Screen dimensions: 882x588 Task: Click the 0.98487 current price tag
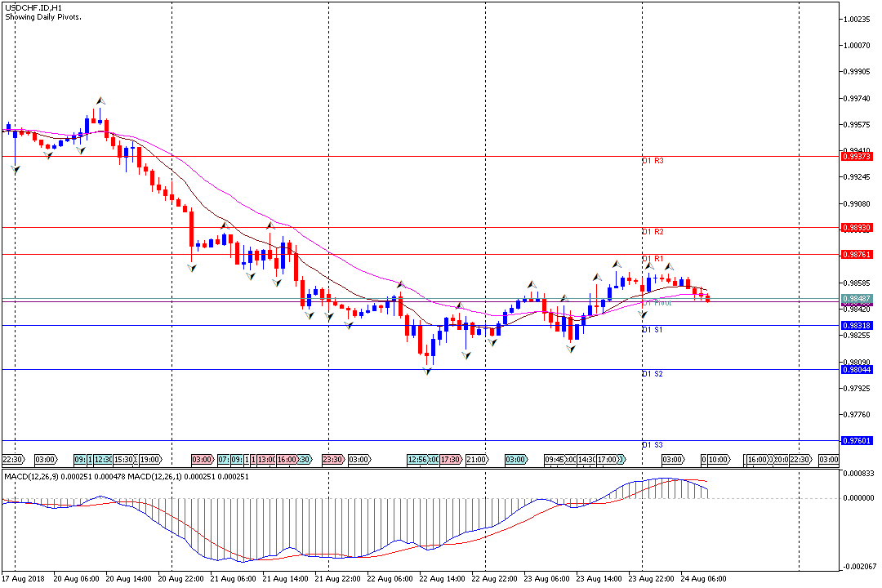click(857, 298)
